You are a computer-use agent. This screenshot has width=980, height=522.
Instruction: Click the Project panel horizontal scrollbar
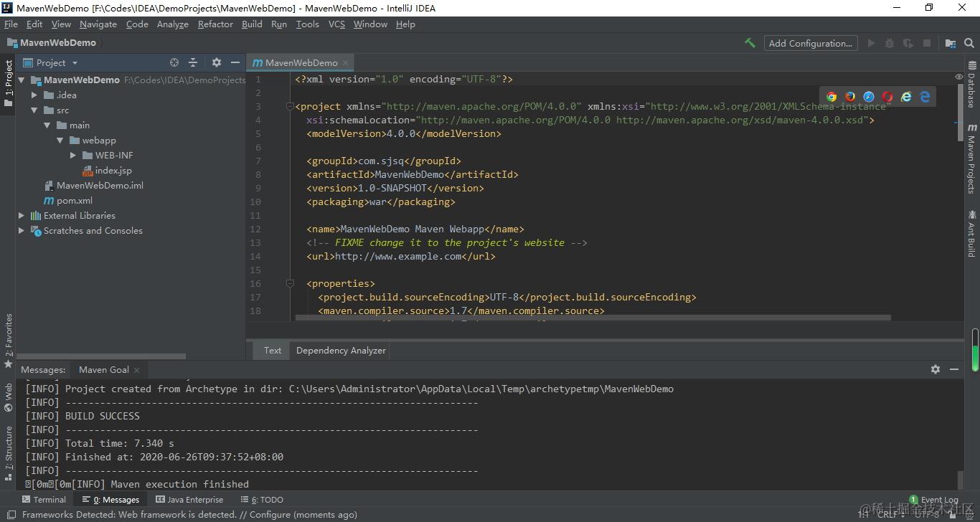tap(101, 356)
